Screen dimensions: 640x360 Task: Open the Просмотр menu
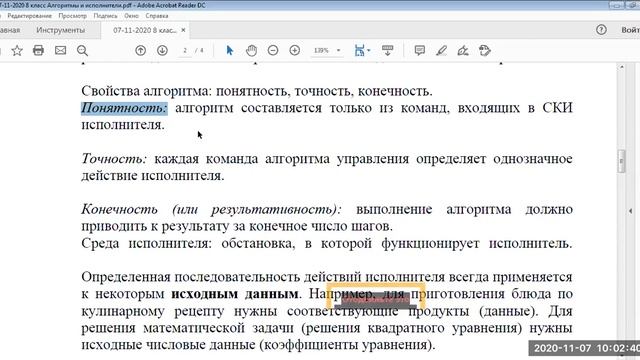point(72,16)
